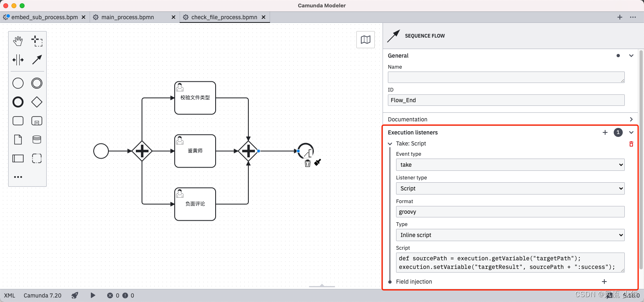The image size is (644, 302).
Task: Activate the lasso selection tool
Action: 37,41
